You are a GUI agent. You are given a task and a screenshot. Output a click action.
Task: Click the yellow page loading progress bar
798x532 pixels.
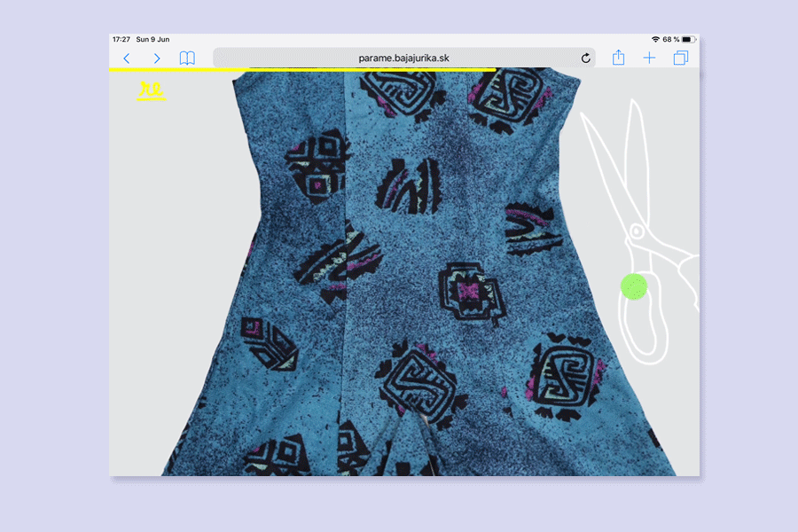click(x=301, y=69)
